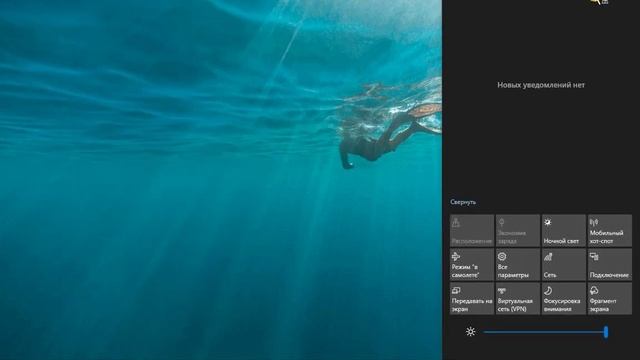The height and width of the screenshot is (360, 640).
Task: Open Передавать на экран project tile
Action: [x=471, y=299]
